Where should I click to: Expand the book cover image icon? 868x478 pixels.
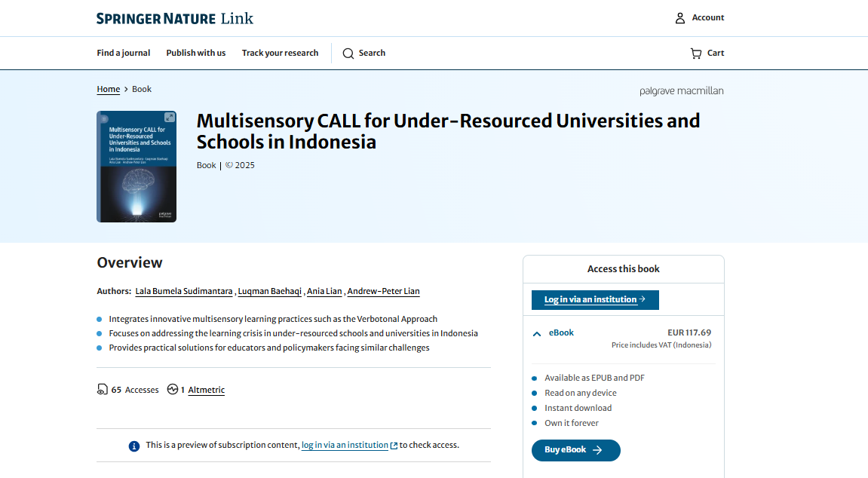170,118
